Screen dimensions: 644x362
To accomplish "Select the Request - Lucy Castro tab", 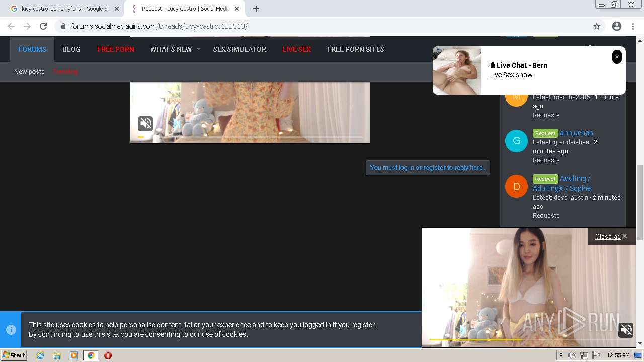I will (185, 9).
